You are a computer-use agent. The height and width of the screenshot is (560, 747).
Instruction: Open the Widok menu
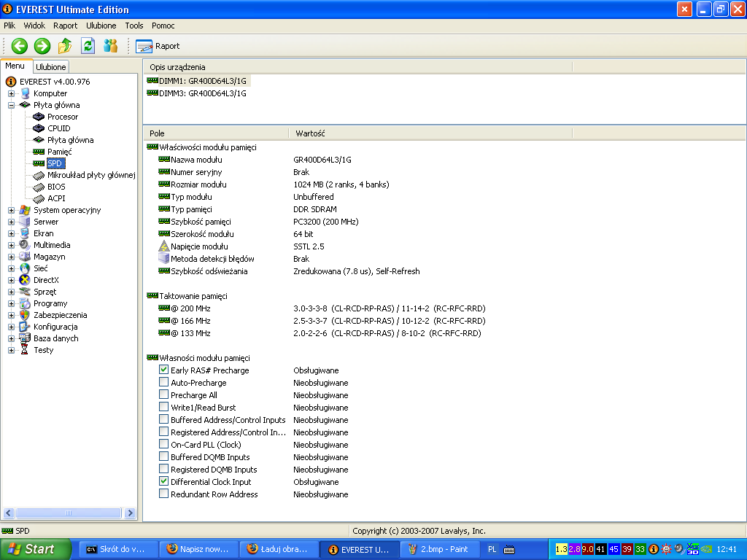34,26
